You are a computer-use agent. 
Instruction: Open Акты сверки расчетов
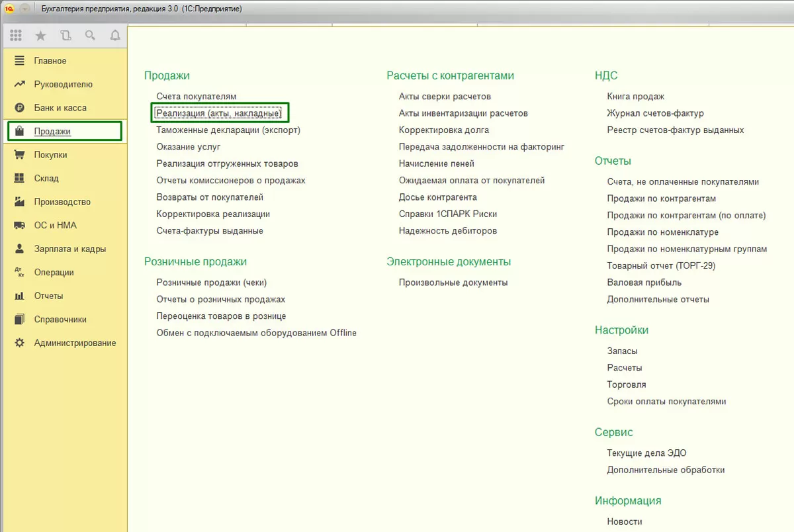tap(445, 97)
